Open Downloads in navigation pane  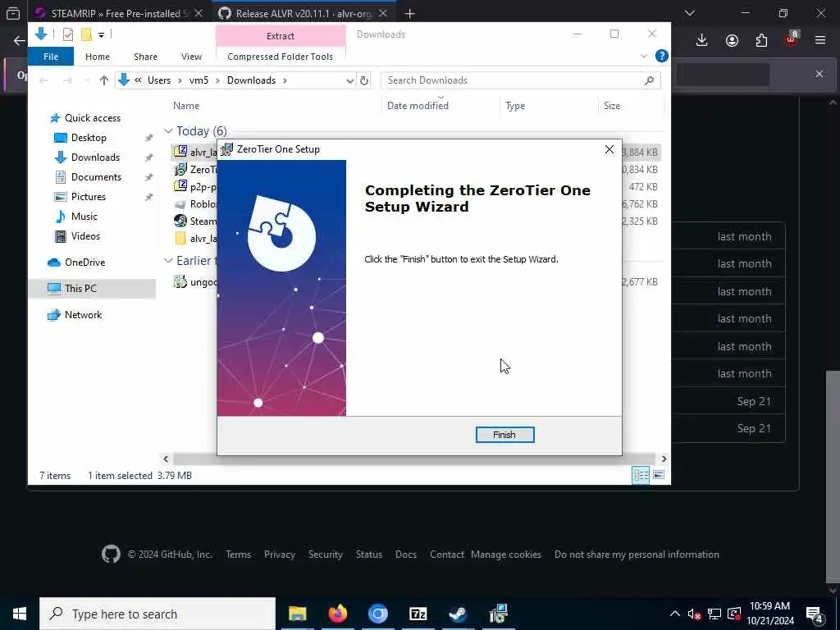pyautogui.click(x=95, y=157)
